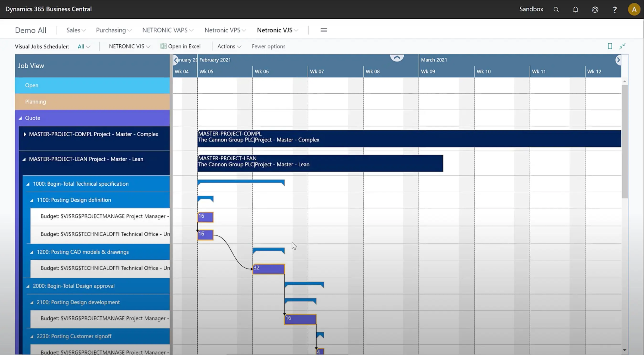Open Sales menu

[x=76, y=30]
